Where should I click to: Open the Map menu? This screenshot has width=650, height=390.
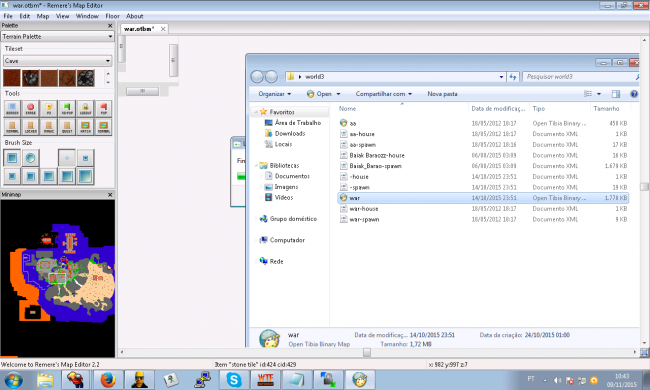(x=43, y=16)
